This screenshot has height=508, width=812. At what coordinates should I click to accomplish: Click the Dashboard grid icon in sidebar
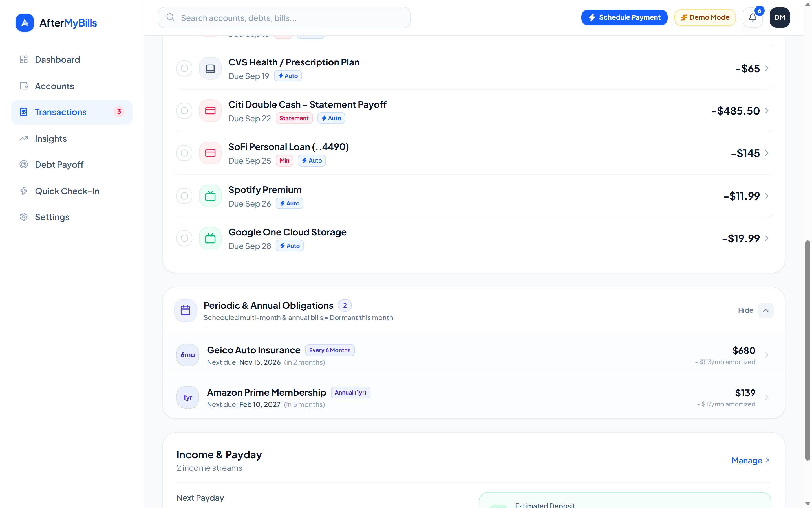[x=23, y=60]
